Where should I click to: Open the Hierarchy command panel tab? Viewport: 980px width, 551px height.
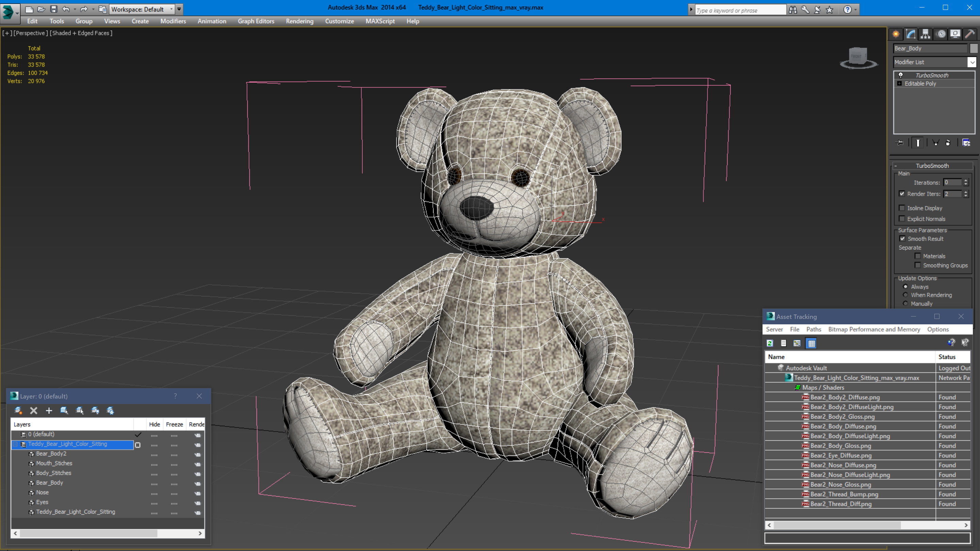tap(925, 34)
